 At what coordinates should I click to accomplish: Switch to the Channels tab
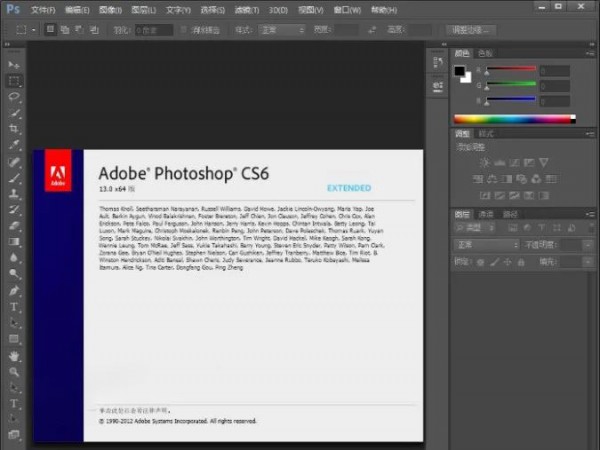486,214
